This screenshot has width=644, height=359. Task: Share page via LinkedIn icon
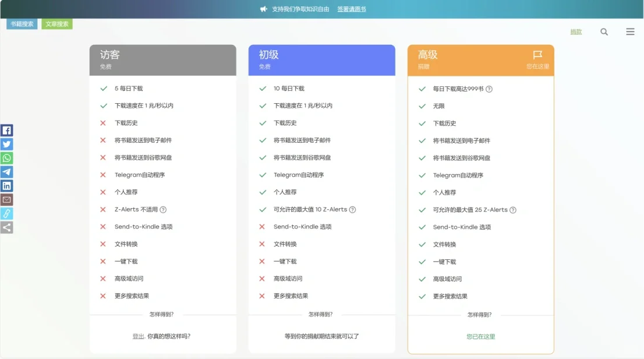click(6, 186)
